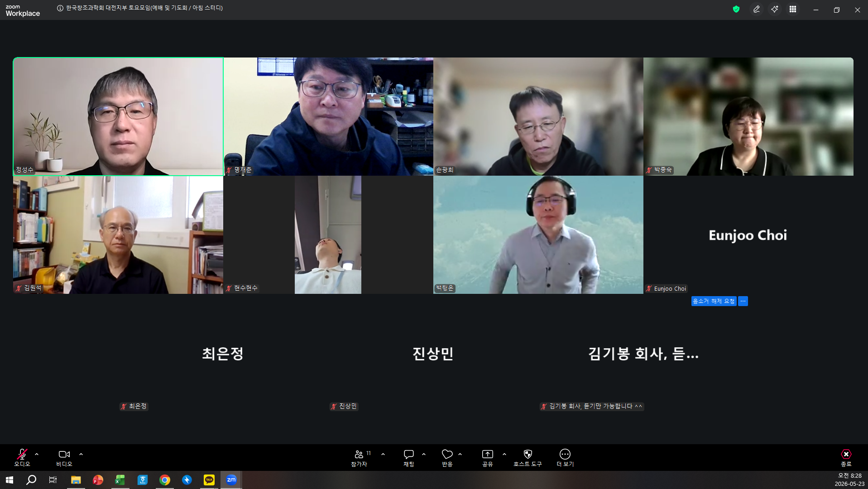Start screen sharing with 공유
The height and width of the screenshot is (489, 868).
(488, 458)
